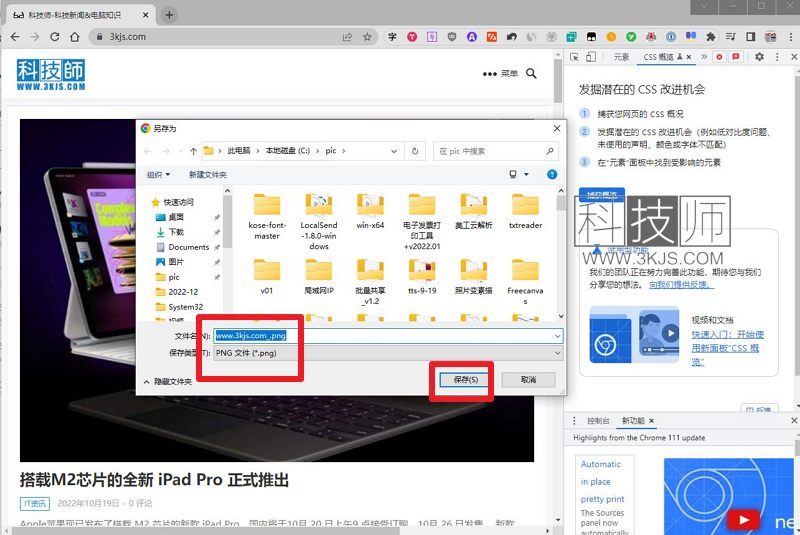Click the browser back arrow
Image resolution: width=800 pixels, height=535 pixels.
(15, 37)
